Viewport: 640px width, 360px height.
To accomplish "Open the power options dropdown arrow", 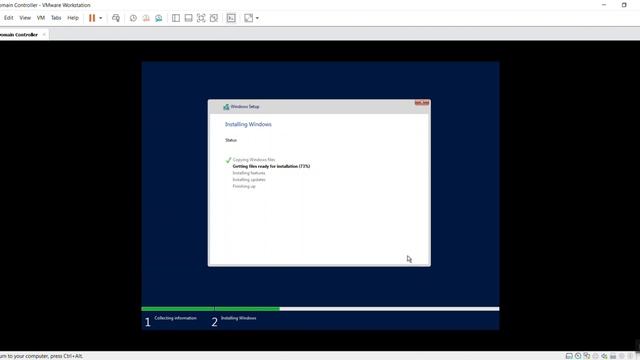I will click(x=101, y=18).
